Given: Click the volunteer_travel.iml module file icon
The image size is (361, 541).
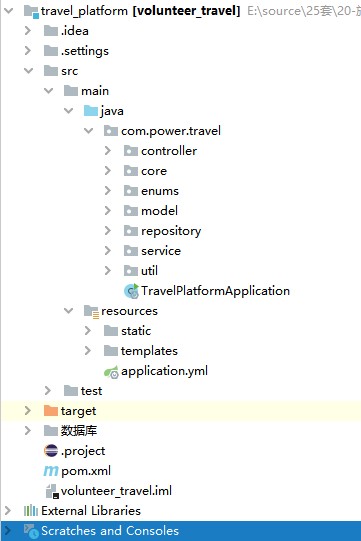Looking at the screenshot, I should pyautogui.click(x=52, y=491).
